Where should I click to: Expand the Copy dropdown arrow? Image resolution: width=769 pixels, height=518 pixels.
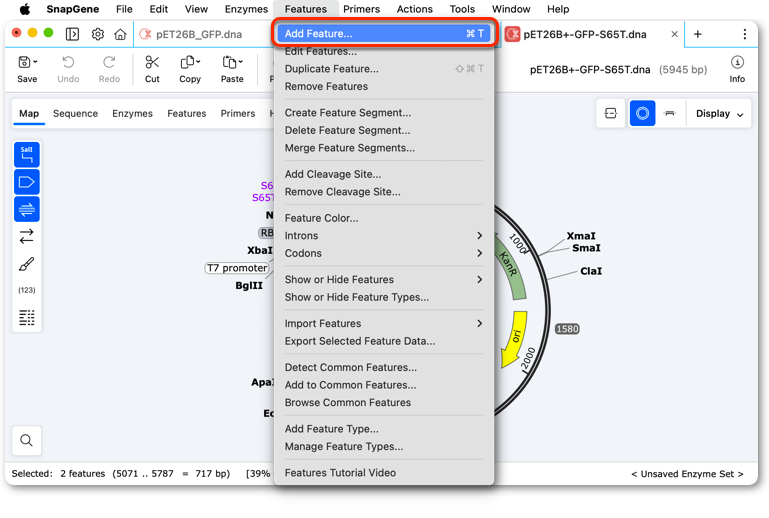pyautogui.click(x=198, y=62)
